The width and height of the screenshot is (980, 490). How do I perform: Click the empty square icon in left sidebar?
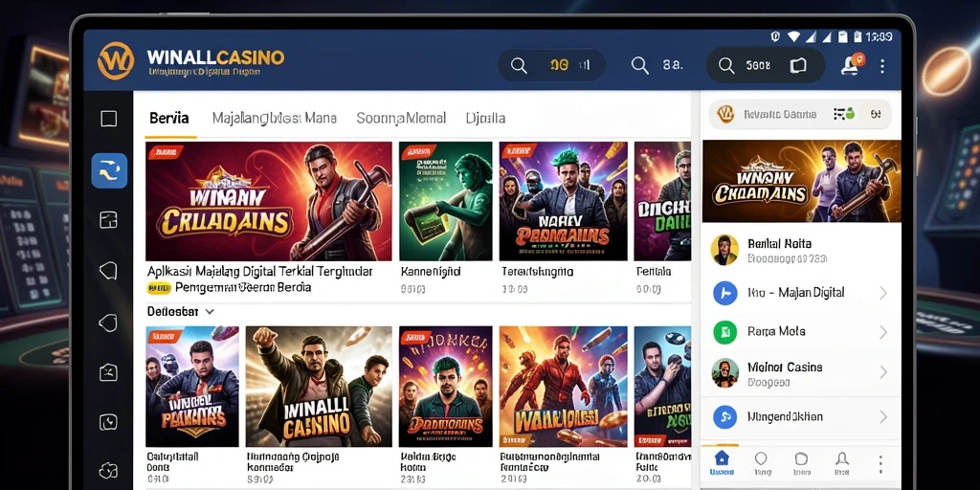(109, 119)
